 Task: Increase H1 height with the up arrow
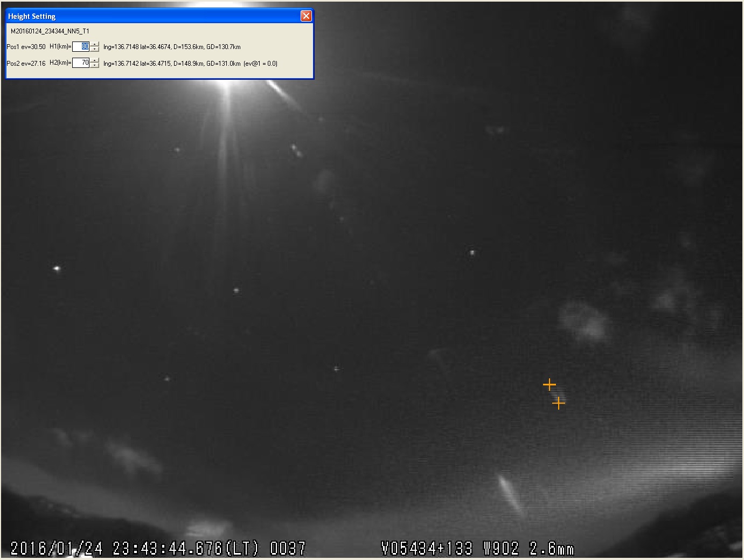tap(95, 44)
